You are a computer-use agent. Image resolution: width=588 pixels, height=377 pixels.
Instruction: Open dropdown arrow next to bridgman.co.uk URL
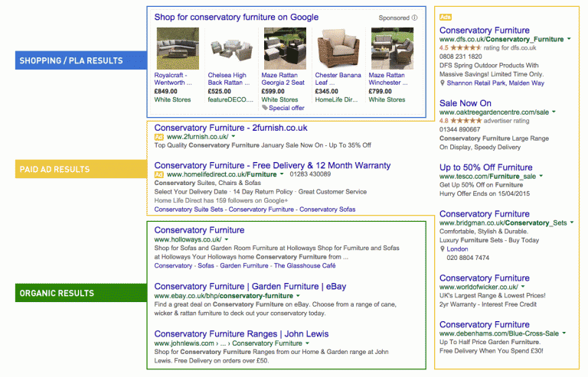coord(572,223)
